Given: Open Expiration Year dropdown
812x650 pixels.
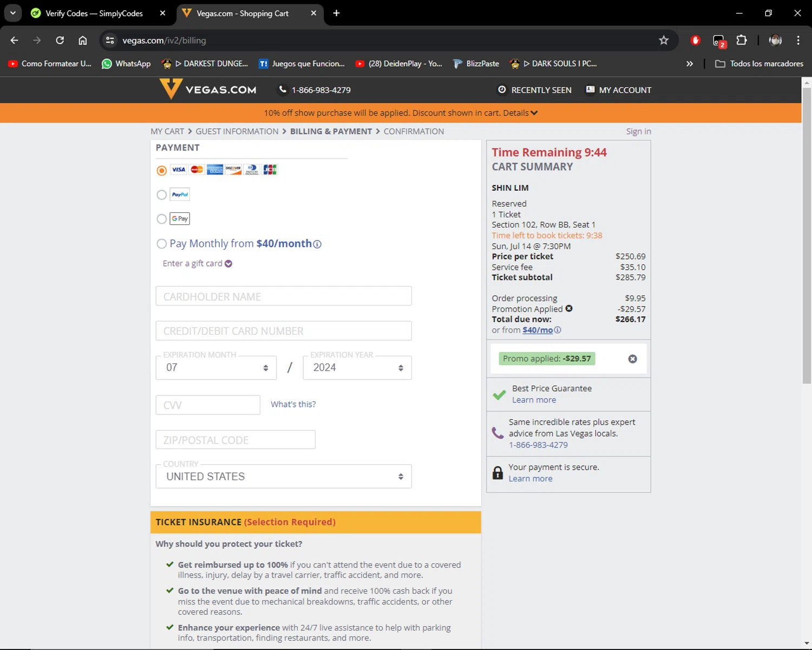Looking at the screenshot, I should (357, 368).
